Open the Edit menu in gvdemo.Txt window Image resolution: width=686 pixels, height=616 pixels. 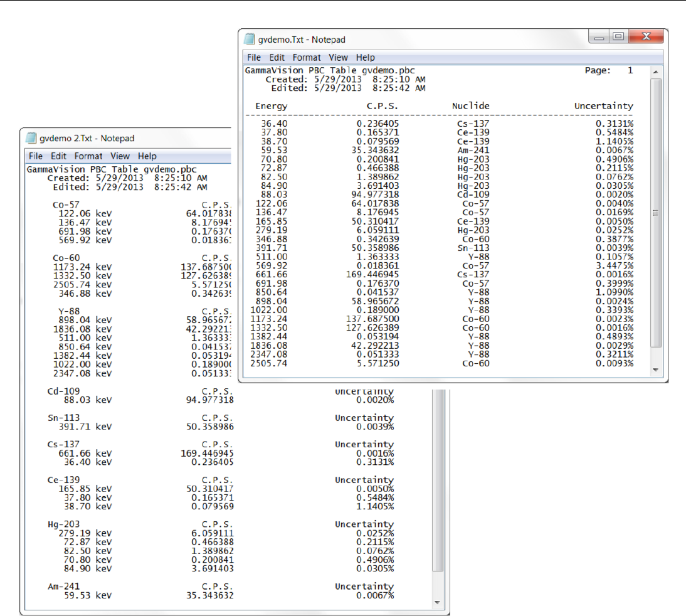click(277, 57)
